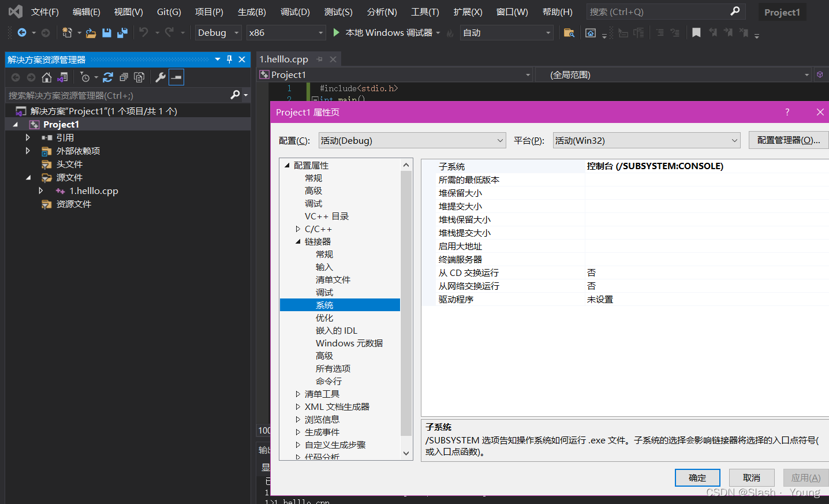Open the 帮助(H) menu

point(557,12)
